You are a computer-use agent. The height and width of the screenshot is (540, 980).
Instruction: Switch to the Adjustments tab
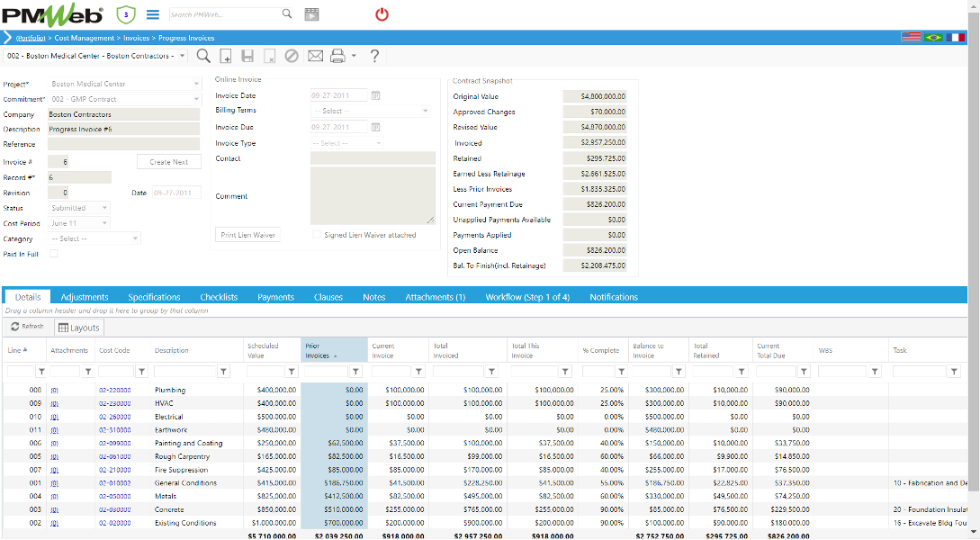pyautogui.click(x=85, y=297)
